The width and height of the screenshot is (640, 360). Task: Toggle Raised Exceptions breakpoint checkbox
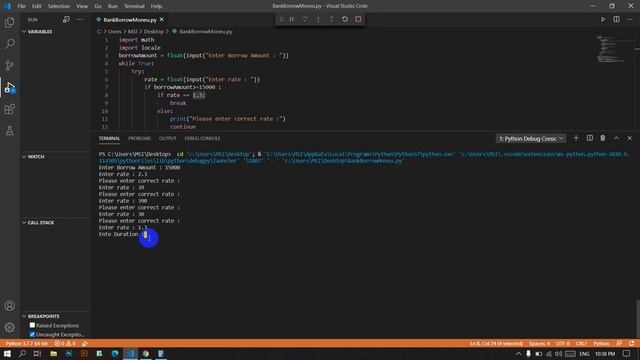point(32,325)
